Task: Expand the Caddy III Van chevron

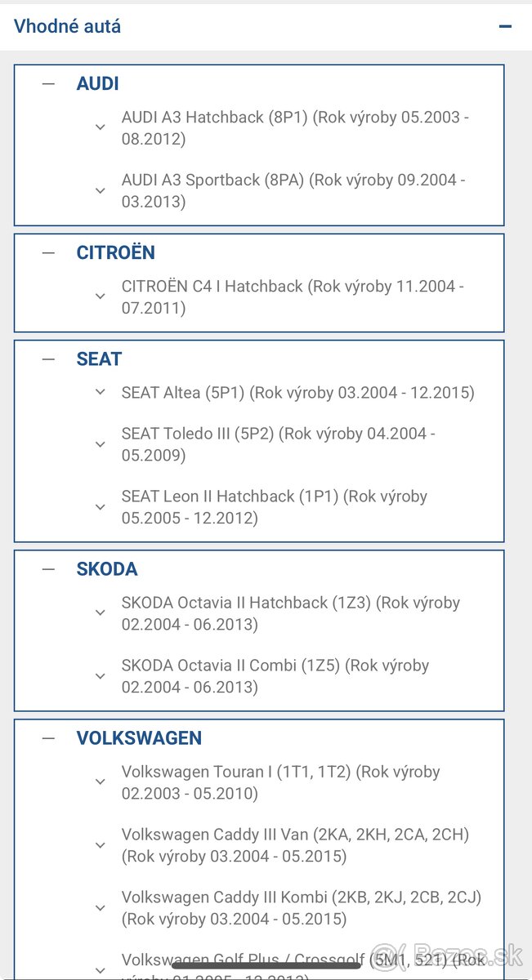Action: tap(101, 845)
